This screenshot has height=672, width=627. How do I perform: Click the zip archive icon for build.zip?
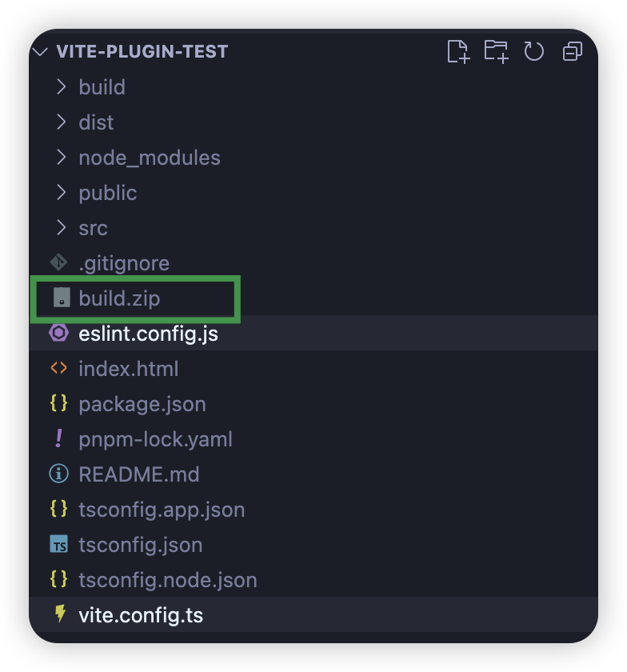(62, 298)
